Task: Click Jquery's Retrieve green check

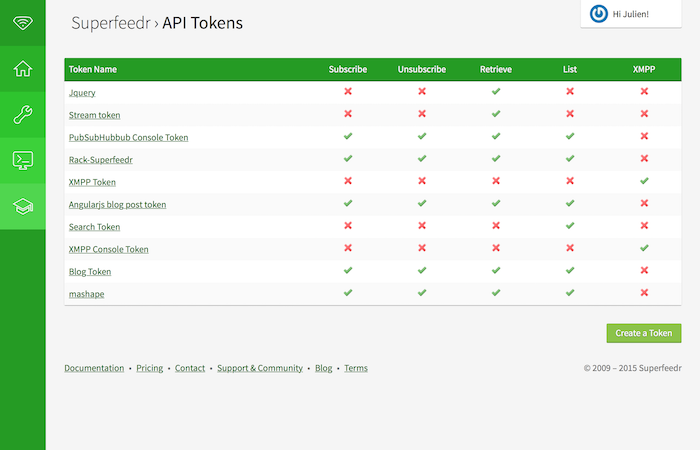Action: 496,92
